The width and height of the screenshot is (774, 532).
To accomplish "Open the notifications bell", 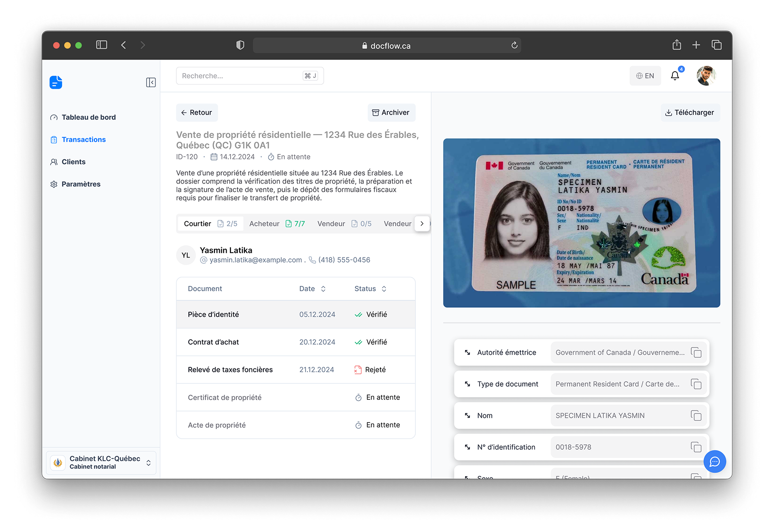I will [x=675, y=76].
